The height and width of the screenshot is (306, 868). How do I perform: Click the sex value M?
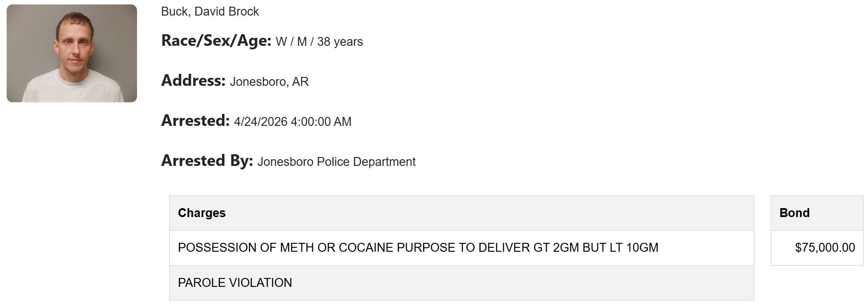[x=302, y=42]
